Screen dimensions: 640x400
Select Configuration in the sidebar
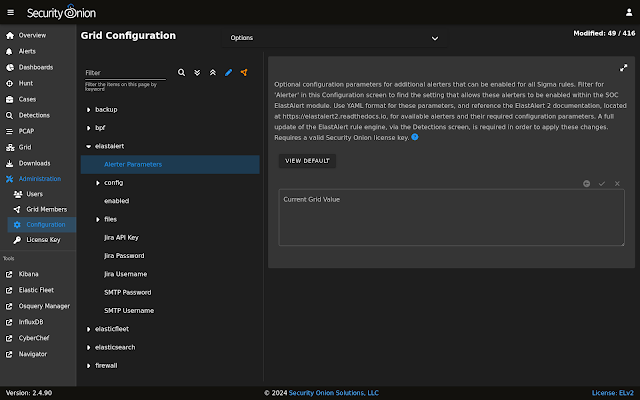click(42, 224)
